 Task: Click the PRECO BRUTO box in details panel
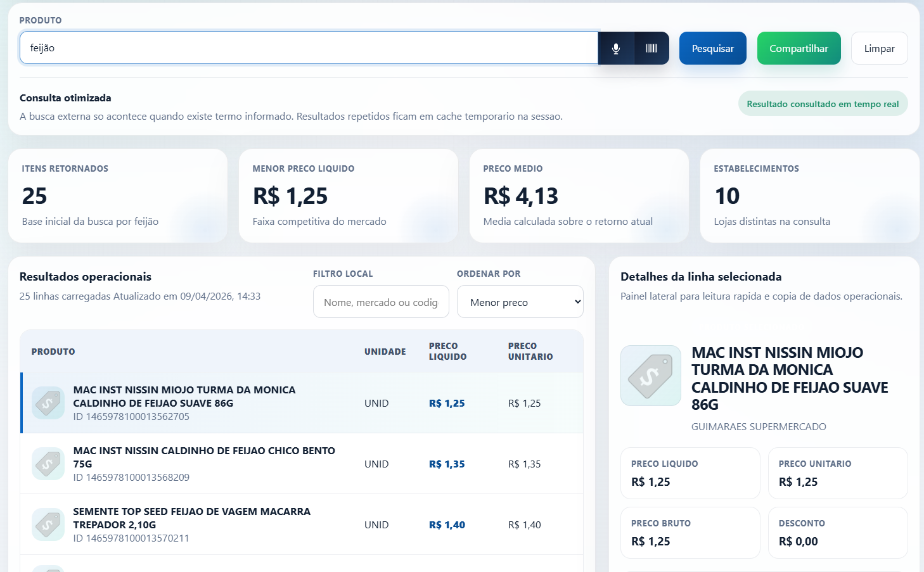pos(690,533)
